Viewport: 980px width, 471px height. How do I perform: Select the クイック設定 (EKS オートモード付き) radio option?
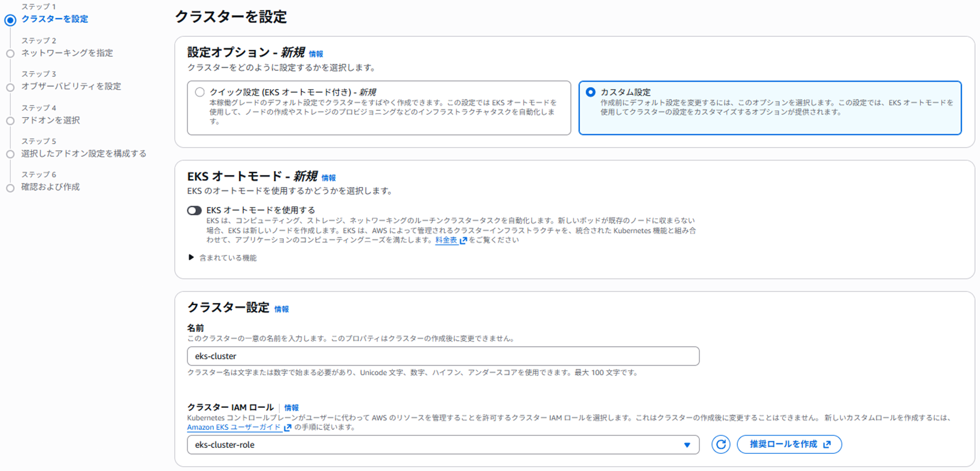199,92
